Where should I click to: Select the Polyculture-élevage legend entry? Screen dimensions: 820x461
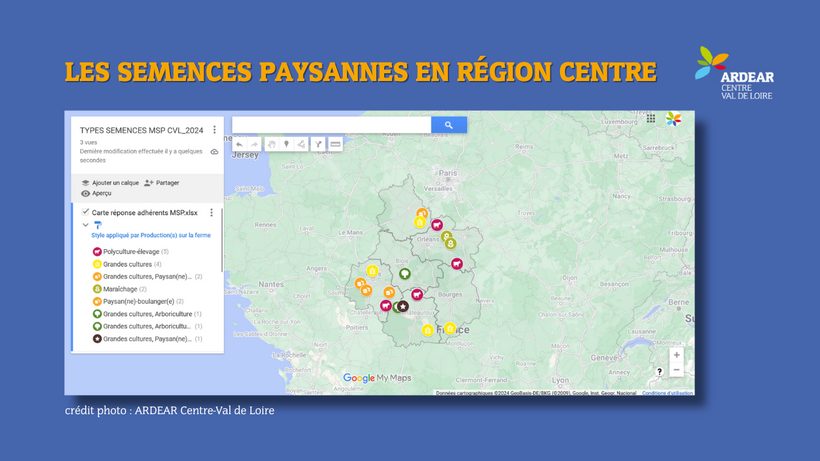pos(131,252)
